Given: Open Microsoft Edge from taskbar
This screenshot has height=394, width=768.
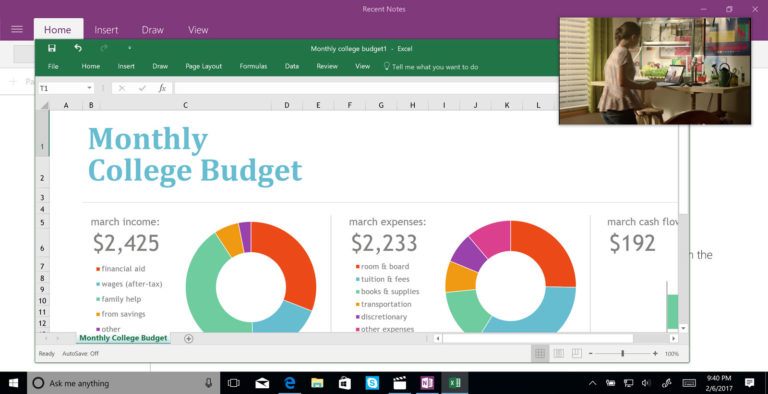Looking at the screenshot, I should point(290,383).
